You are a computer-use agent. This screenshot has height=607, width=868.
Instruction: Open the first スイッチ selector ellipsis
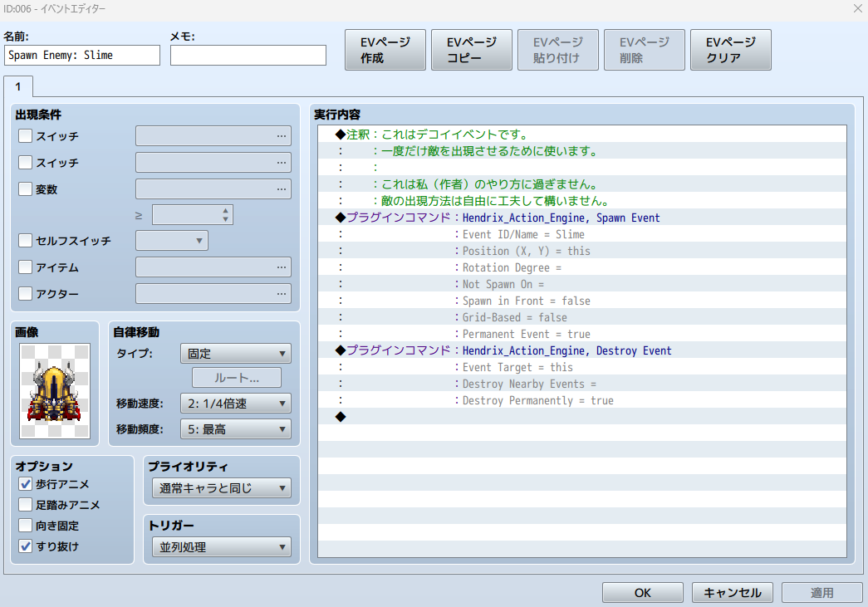point(282,135)
